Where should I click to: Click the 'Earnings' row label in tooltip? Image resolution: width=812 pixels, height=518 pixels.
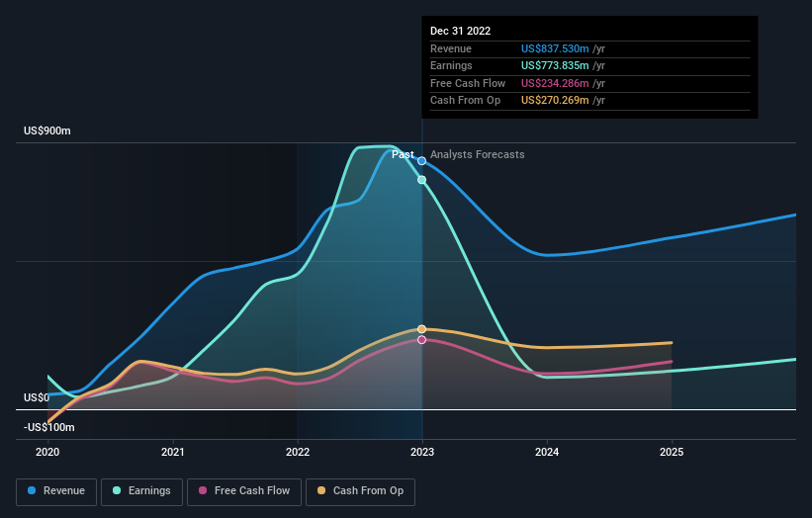pyautogui.click(x=451, y=65)
